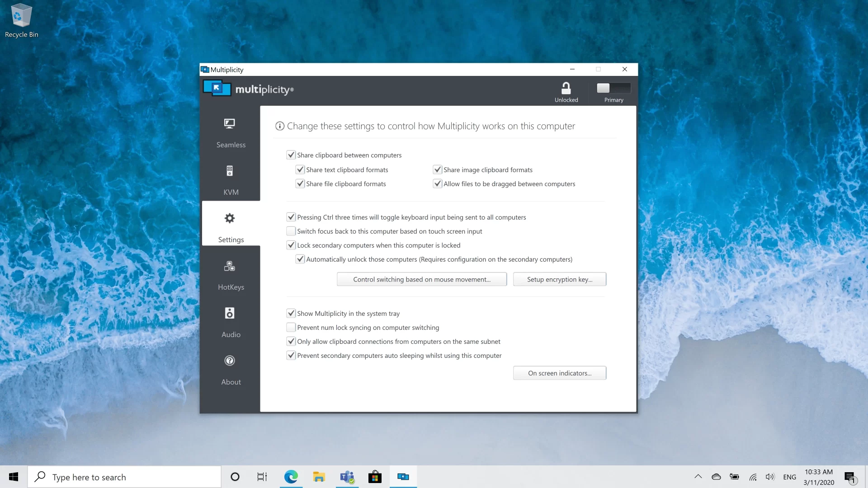Click the info icon beside the settings heading
Viewport: 868px width, 488px height.
point(279,126)
